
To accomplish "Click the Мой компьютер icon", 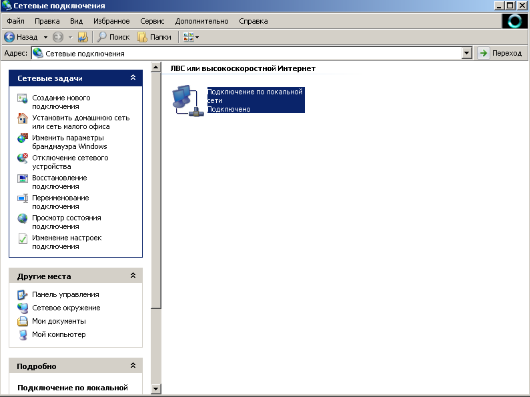I will (x=22, y=334).
